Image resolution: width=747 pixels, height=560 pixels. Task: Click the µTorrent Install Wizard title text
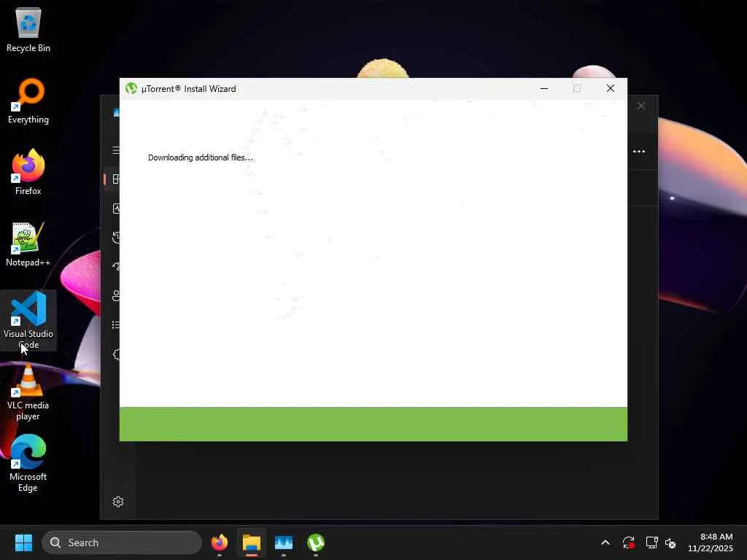point(189,89)
